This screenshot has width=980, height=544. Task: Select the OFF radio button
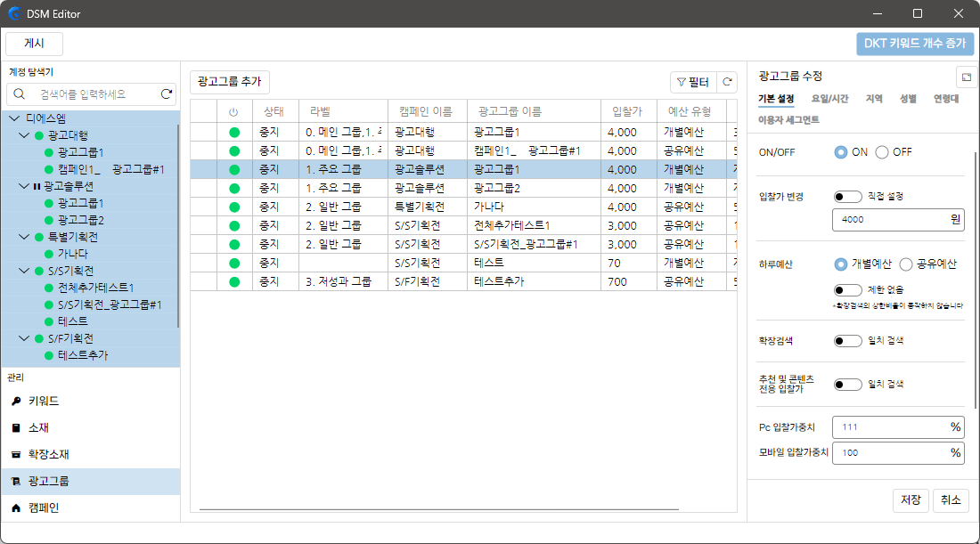882,152
